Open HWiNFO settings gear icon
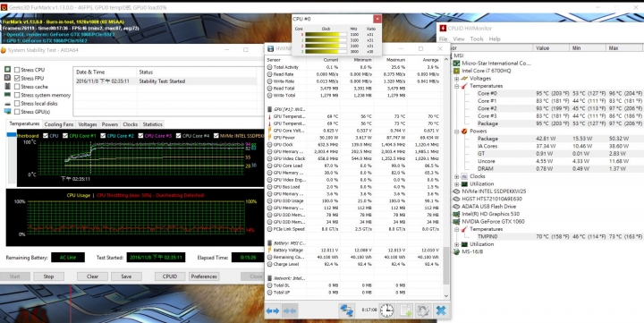 [423, 310]
